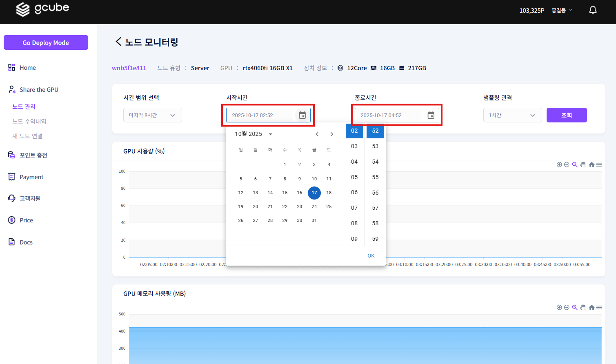
Task: Select the box zoom magnifier tool on GPU 사용량 chart
Action: pos(575,164)
